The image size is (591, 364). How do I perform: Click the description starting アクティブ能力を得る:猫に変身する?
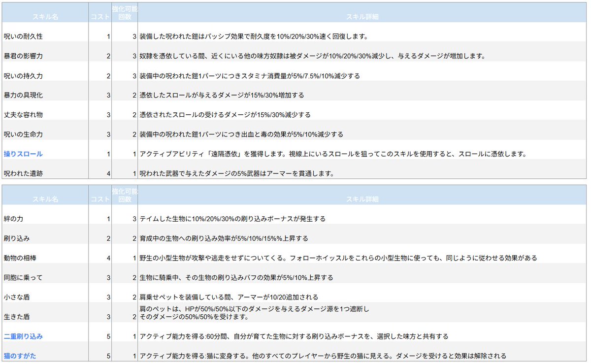pyautogui.click(x=323, y=356)
